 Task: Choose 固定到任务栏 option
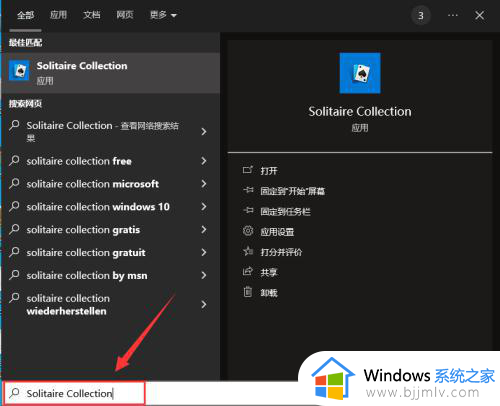(285, 212)
